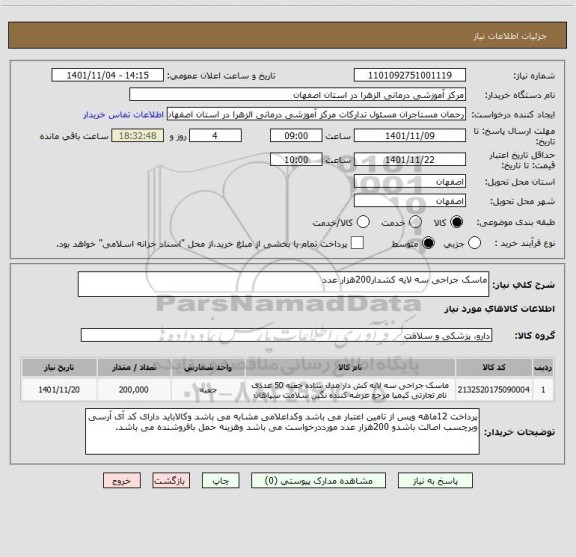Click the need date cell 1401/11/20
Image resolution: width=576 pixels, height=557 pixels.
pos(59,390)
